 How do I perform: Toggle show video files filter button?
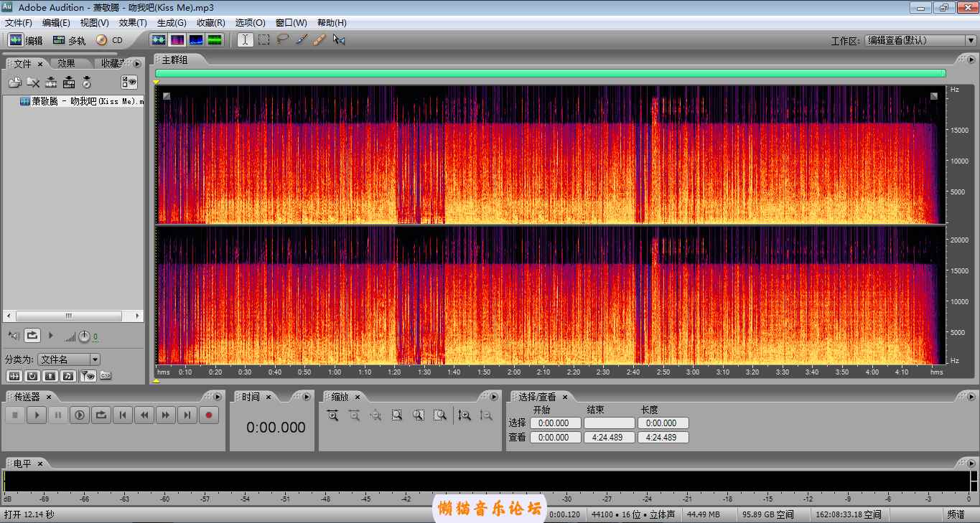tap(50, 375)
